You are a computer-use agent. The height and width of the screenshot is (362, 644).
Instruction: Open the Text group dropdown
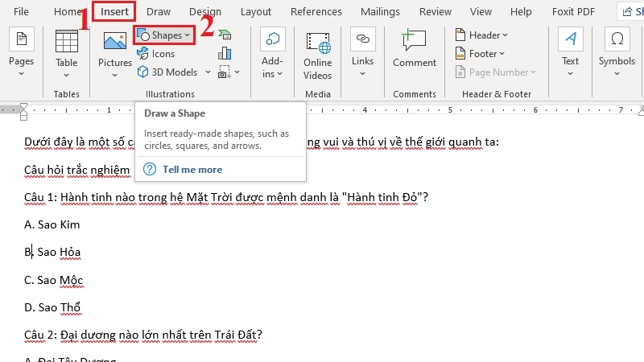[570, 52]
